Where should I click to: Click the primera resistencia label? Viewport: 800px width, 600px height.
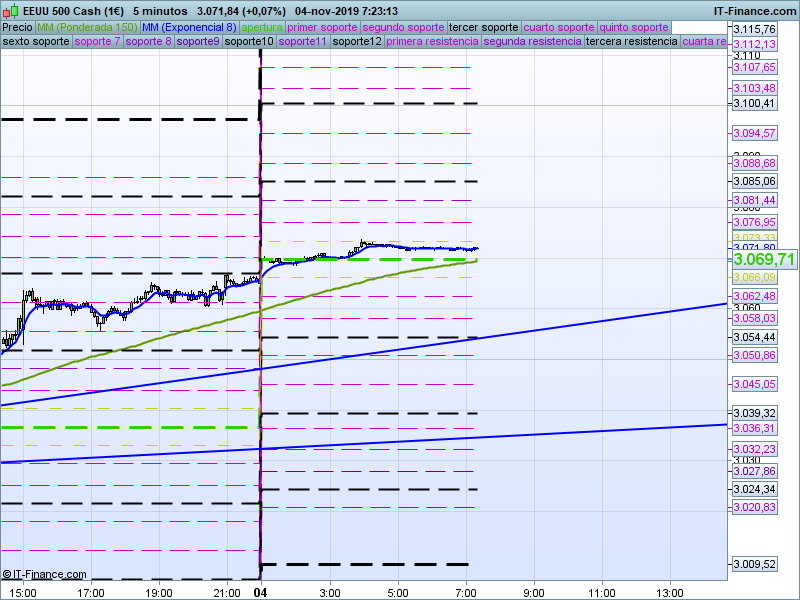pyautogui.click(x=431, y=42)
